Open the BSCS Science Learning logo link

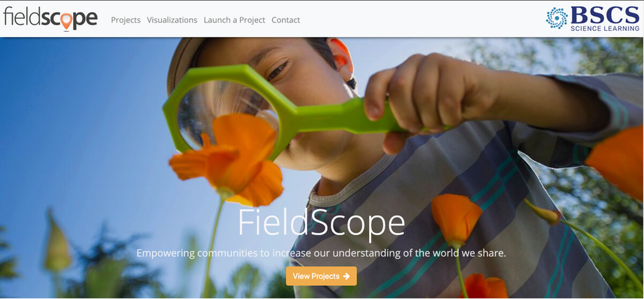[x=592, y=19]
